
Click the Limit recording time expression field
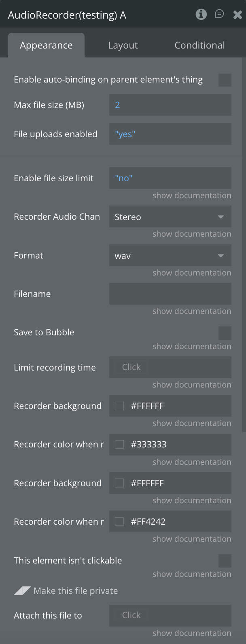point(170,367)
